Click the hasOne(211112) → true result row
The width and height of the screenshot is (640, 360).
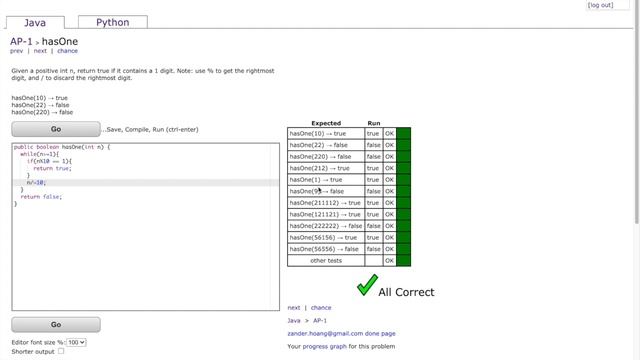click(x=349, y=203)
